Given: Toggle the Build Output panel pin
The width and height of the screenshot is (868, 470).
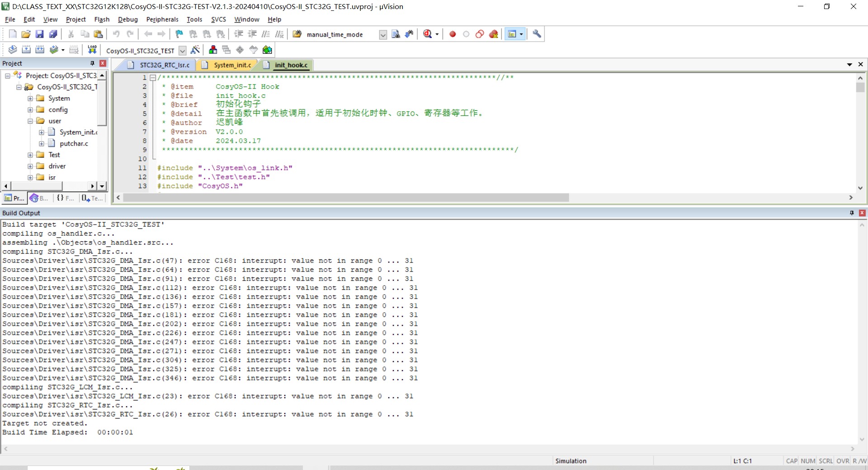Looking at the screenshot, I should point(852,213).
